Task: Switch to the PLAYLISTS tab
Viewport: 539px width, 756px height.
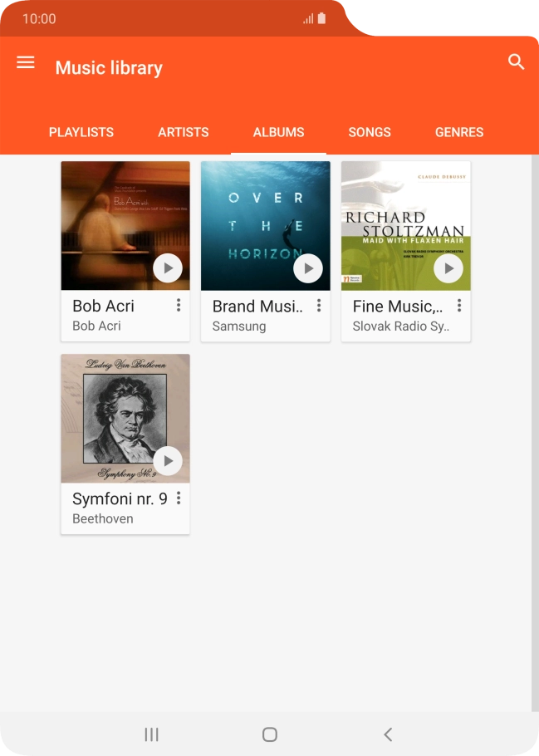Action: pos(81,132)
